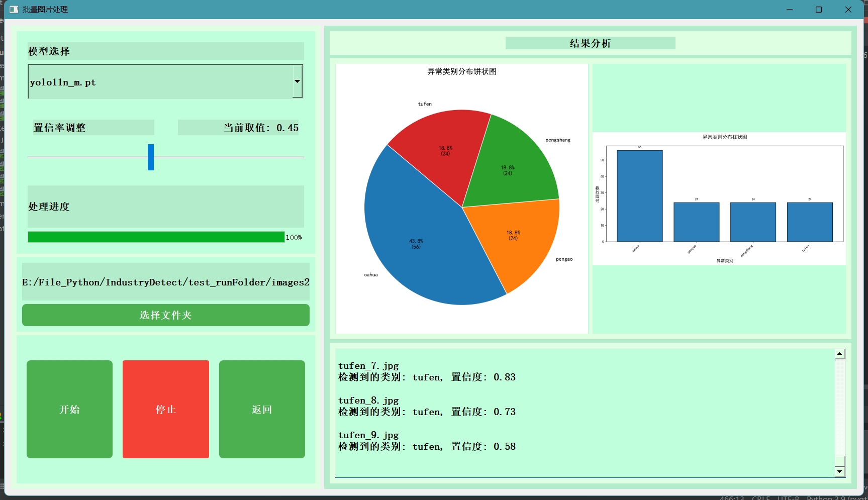This screenshot has height=500, width=868.
Task: Click the result line with 置信度 0.83
Action: click(x=427, y=377)
